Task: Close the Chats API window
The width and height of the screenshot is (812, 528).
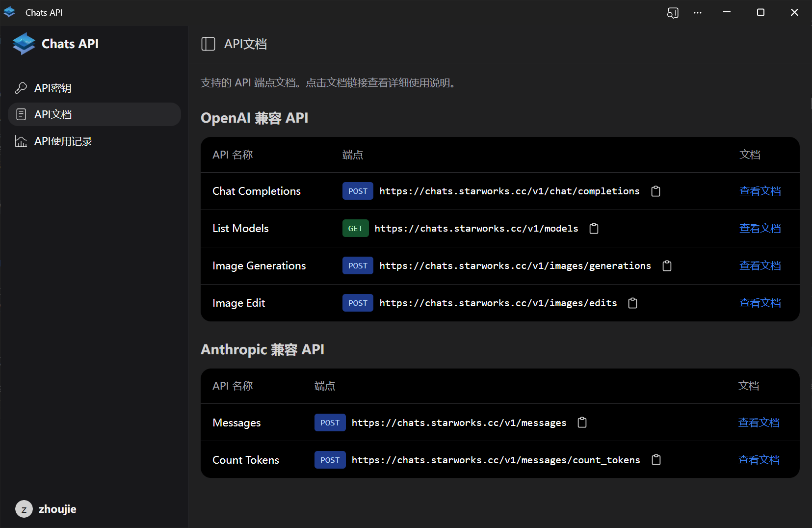Action: [x=794, y=12]
